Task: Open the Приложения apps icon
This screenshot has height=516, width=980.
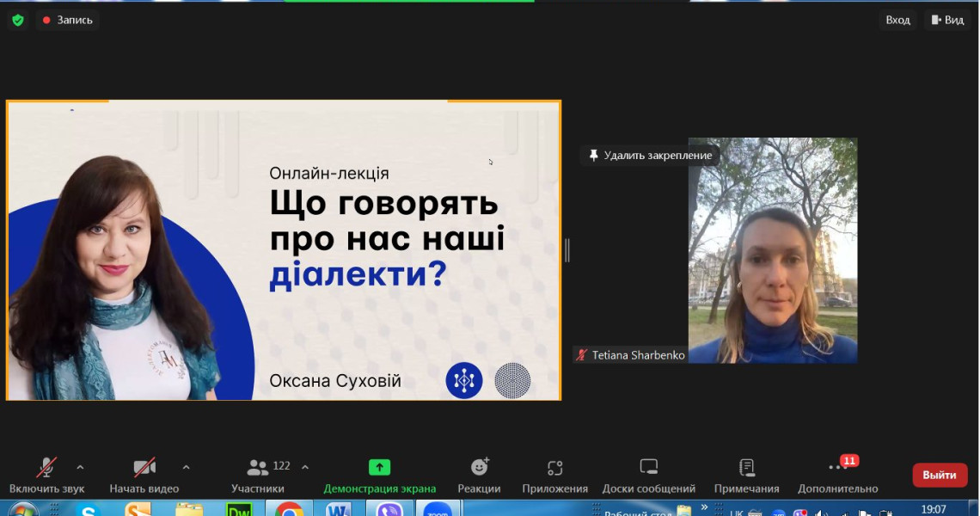Action: [x=555, y=468]
